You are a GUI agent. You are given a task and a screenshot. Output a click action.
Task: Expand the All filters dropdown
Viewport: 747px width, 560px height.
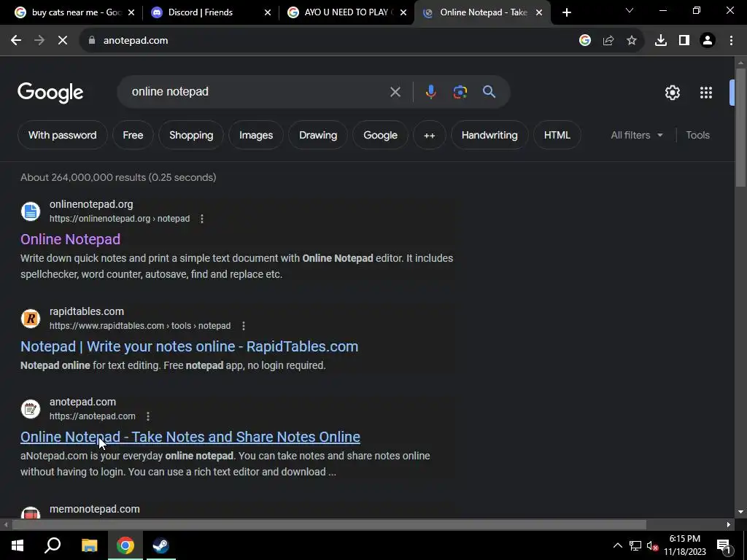pyautogui.click(x=636, y=135)
